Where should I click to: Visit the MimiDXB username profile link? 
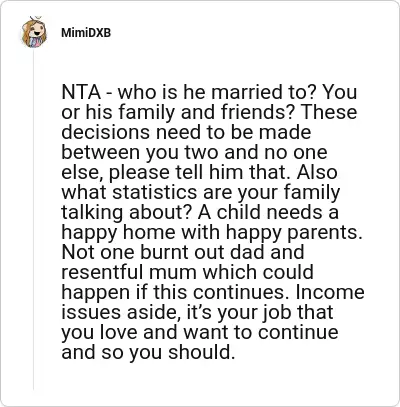(86, 33)
